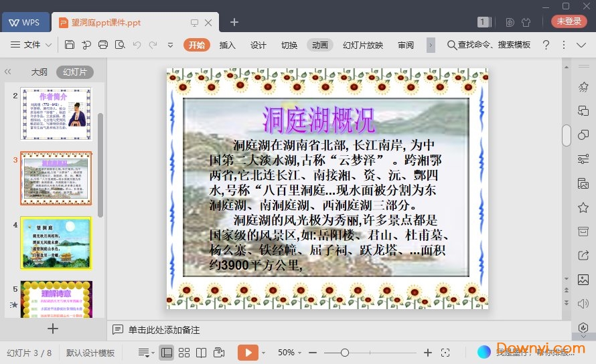Click the zoom slider handle
The width and height of the screenshot is (596, 364).
(344, 353)
